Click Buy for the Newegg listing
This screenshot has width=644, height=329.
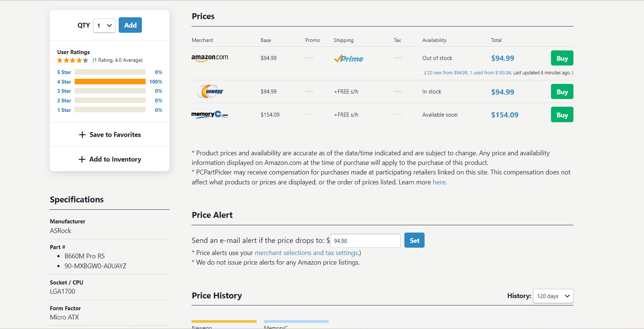[x=562, y=92]
